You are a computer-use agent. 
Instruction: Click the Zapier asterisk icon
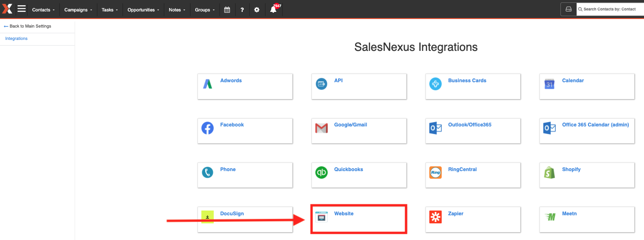[436, 217]
